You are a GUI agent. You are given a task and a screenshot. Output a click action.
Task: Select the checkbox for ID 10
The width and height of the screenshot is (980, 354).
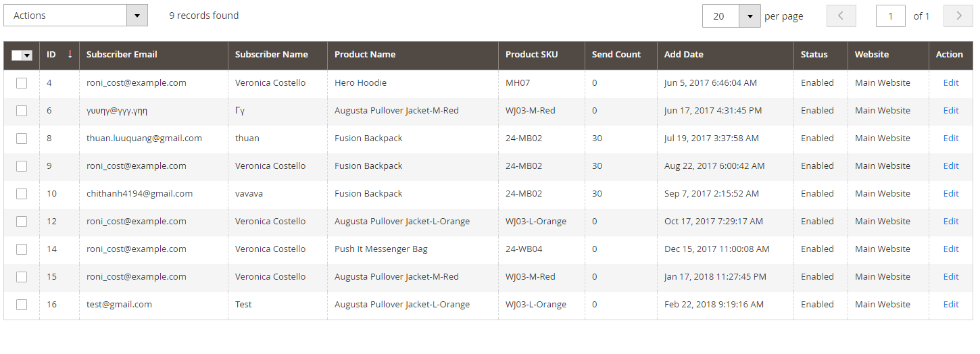pos(22,194)
